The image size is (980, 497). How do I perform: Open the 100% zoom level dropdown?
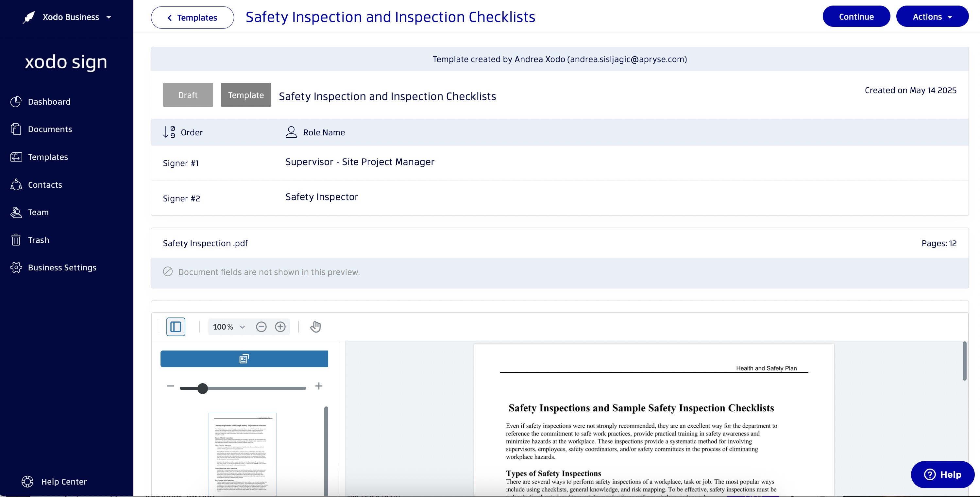pyautogui.click(x=229, y=327)
